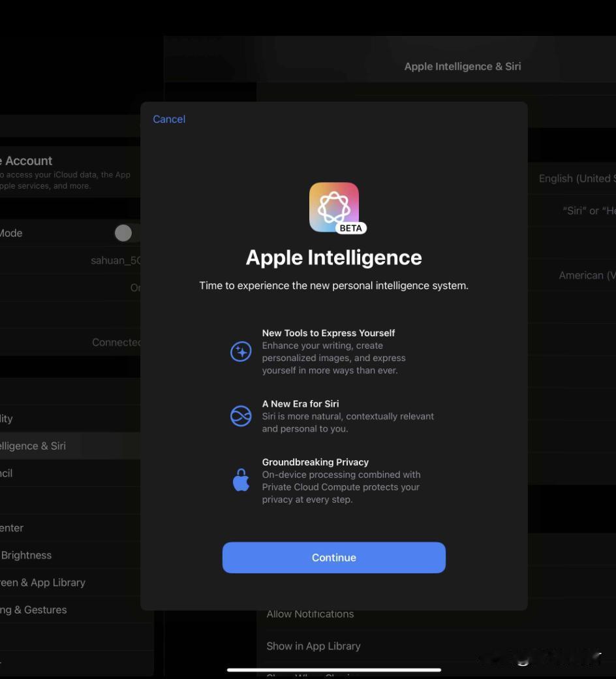Click the 'Groundbreaking Privacy' heading

315,462
